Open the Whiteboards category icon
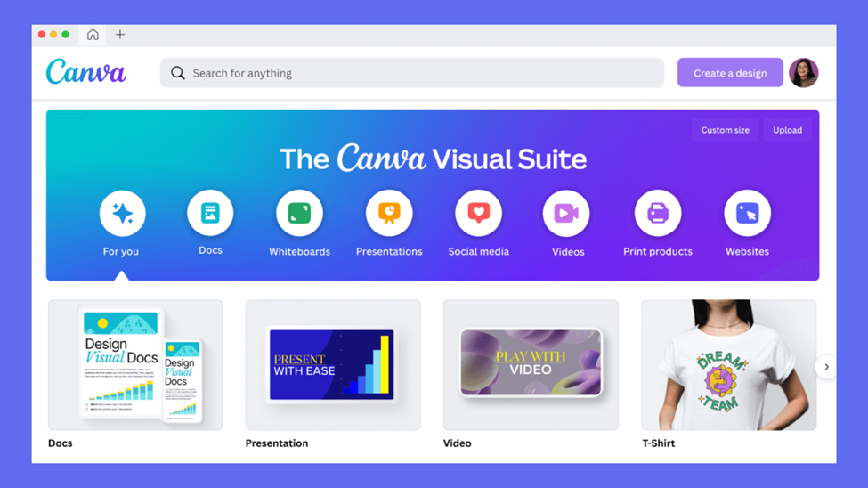Image resolution: width=868 pixels, height=488 pixels. (x=299, y=213)
